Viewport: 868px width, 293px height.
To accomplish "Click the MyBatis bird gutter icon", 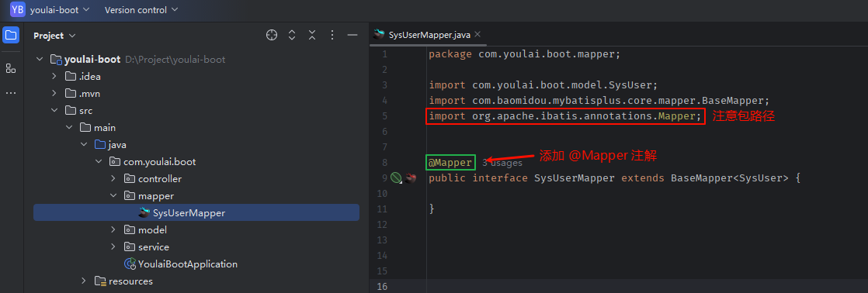I will [x=410, y=178].
